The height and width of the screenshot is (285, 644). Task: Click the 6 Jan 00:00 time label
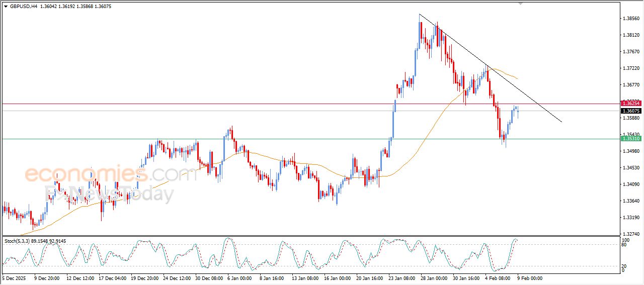(238, 278)
